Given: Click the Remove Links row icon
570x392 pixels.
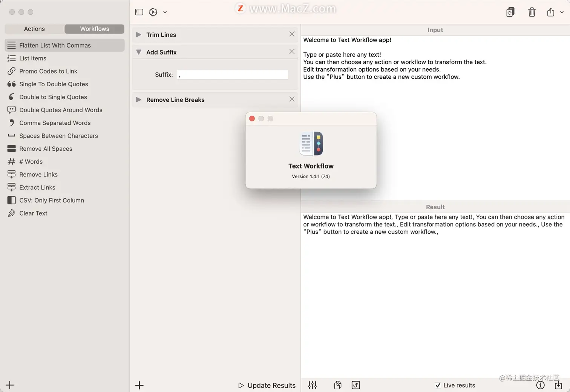Looking at the screenshot, I should point(12,175).
